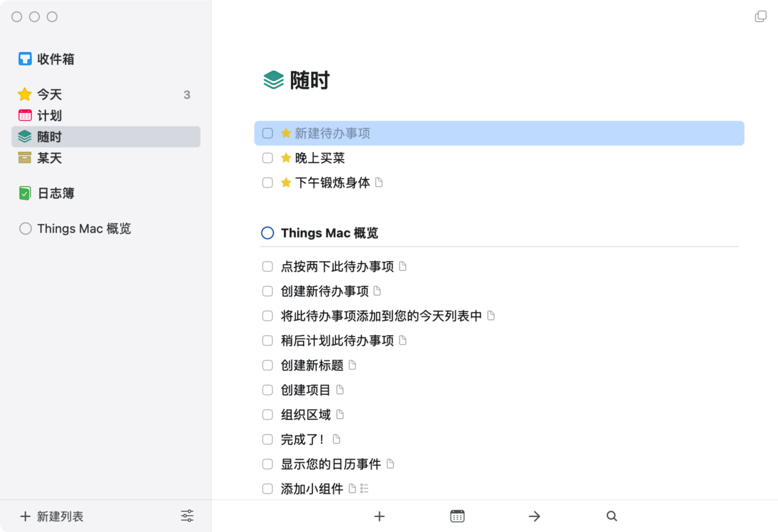This screenshot has width=778, height=532.
Task: Click the move arrow toolbar icon
Action: (x=534, y=516)
